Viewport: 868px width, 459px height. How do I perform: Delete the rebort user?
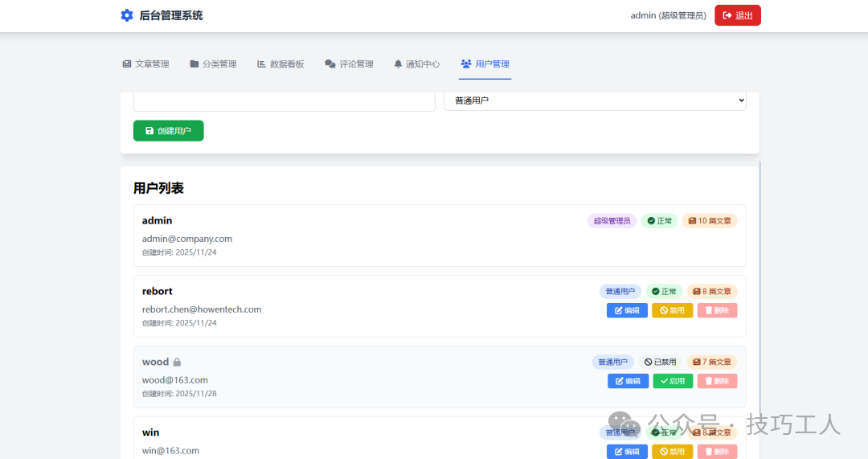718,310
